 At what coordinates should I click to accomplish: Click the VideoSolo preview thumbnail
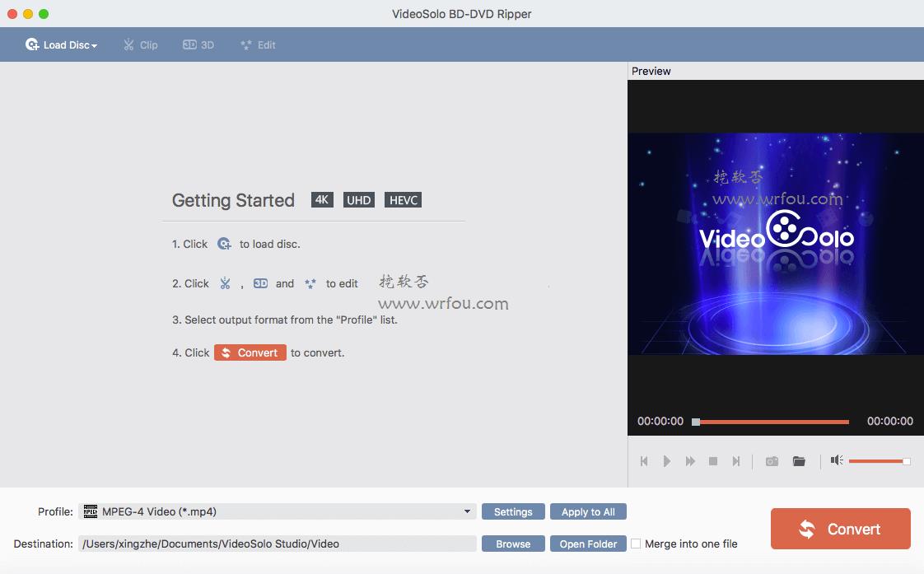click(x=776, y=244)
